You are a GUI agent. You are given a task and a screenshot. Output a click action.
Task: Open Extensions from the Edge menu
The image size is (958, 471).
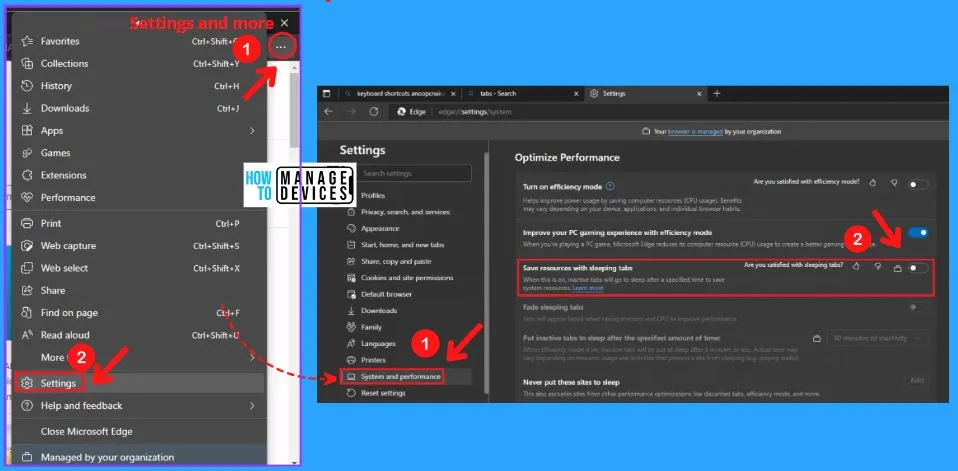[138, 175]
